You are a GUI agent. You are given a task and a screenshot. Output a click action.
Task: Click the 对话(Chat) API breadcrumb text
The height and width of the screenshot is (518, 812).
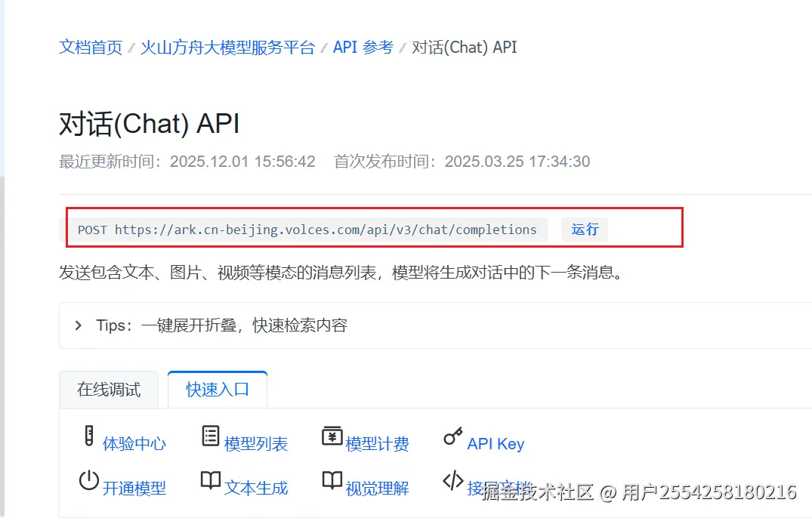(x=465, y=47)
